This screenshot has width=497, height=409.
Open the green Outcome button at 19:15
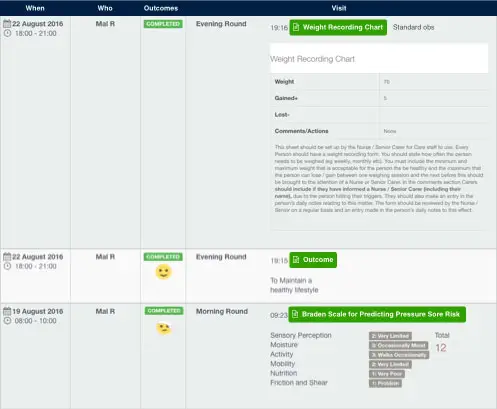313,260
